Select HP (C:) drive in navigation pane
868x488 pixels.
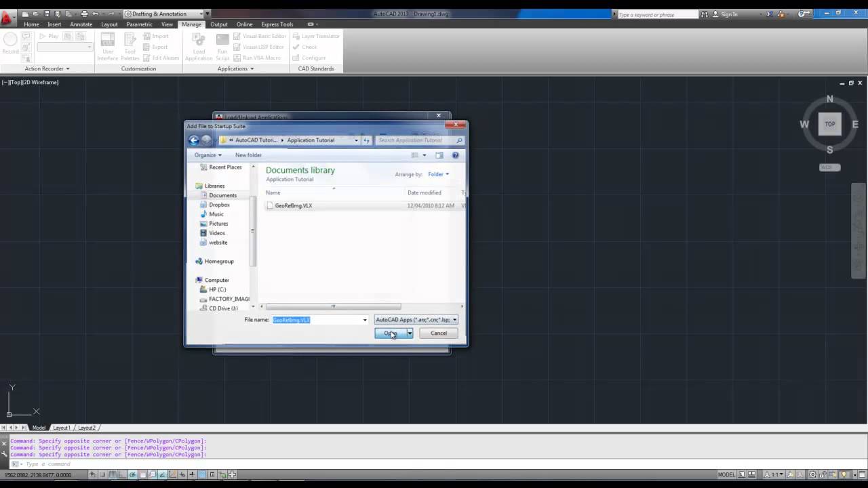point(217,289)
